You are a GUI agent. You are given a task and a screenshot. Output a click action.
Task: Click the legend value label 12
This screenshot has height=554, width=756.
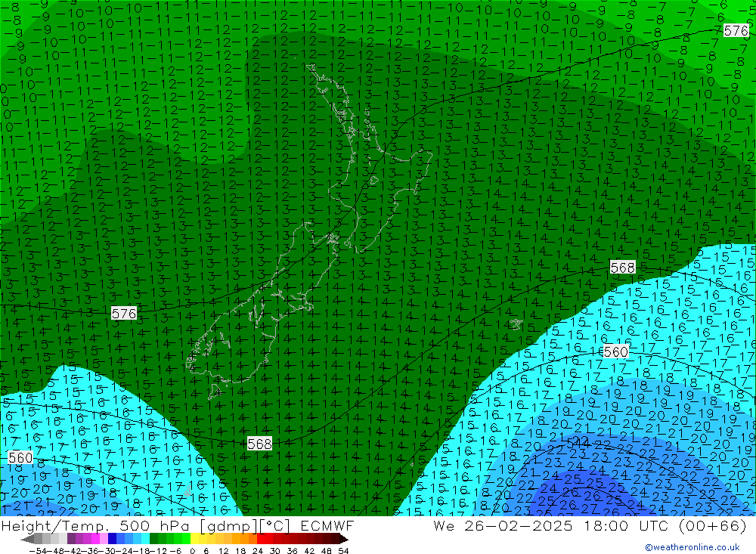pos(223,550)
